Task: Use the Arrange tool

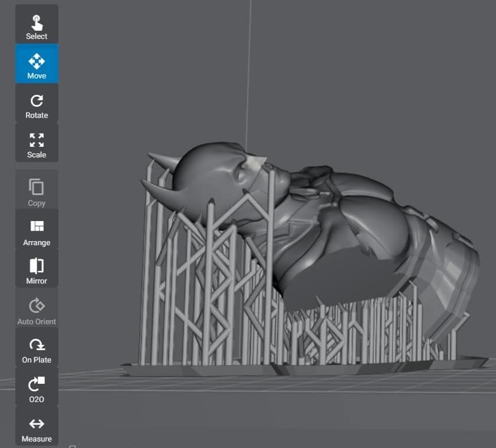Action: click(x=36, y=230)
